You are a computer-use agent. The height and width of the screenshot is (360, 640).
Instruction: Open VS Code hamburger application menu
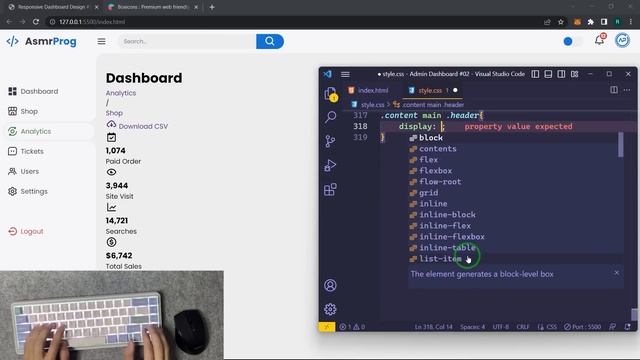345,74
